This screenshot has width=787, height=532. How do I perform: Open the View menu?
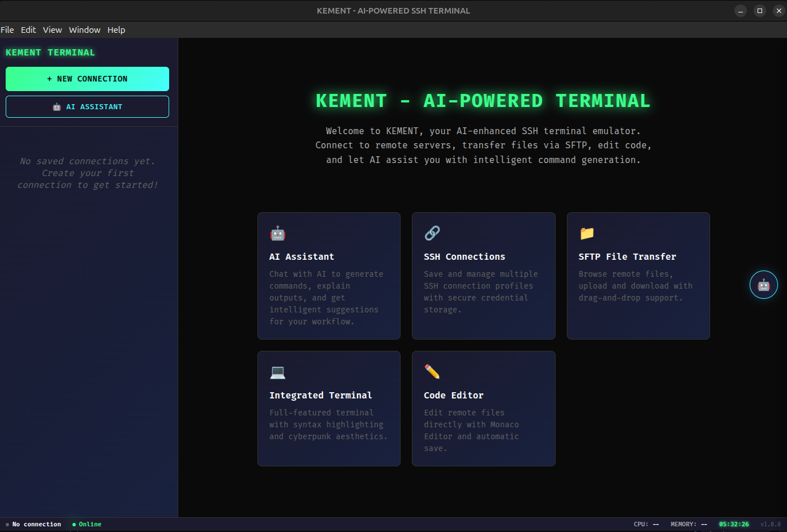pos(53,30)
